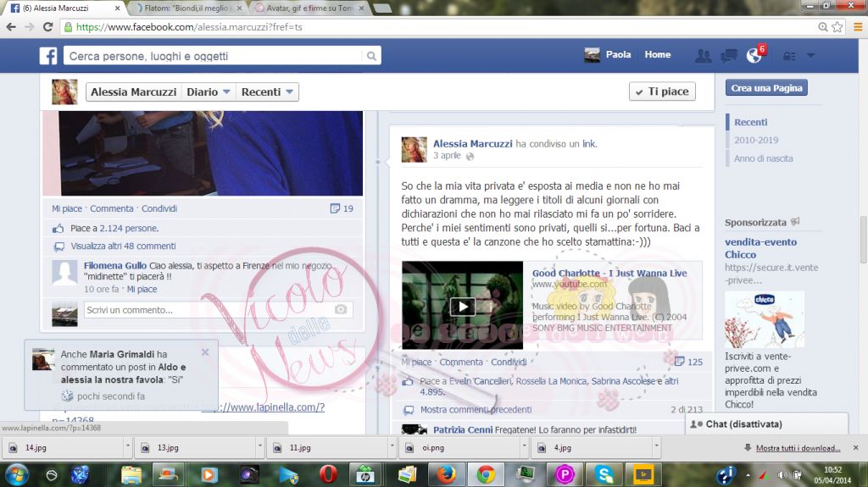
Task: Open messages icon in Facebook header
Action: point(728,55)
